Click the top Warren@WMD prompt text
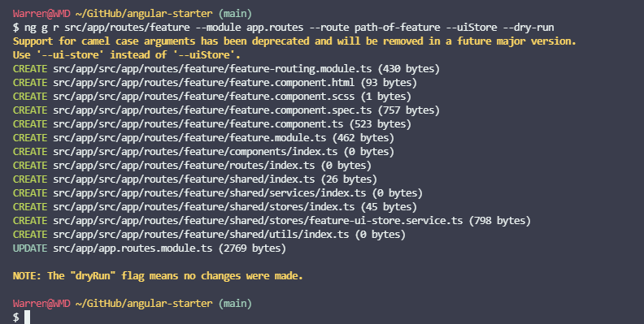The image size is (644, 324). pyautogui.click(x=41, y=14)
